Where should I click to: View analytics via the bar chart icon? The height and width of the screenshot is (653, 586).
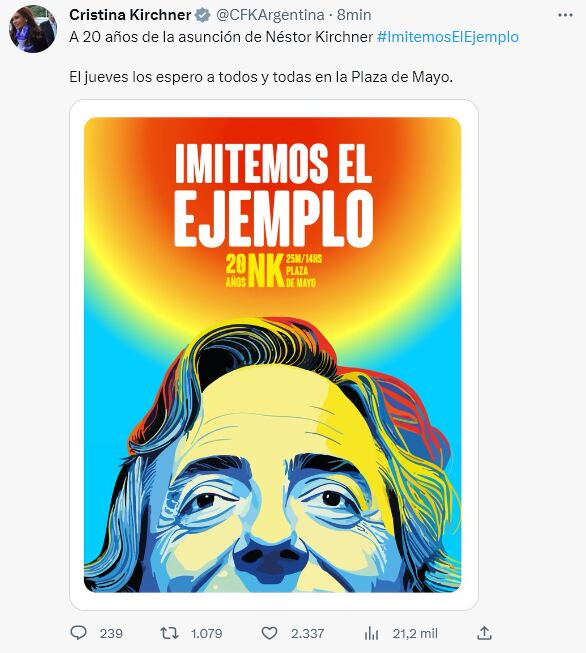pyautogui.click(x=371, y=633)
